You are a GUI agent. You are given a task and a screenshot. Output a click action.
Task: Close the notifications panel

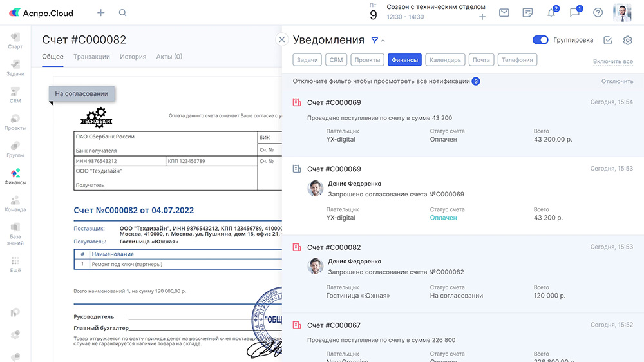pos(282,39)
